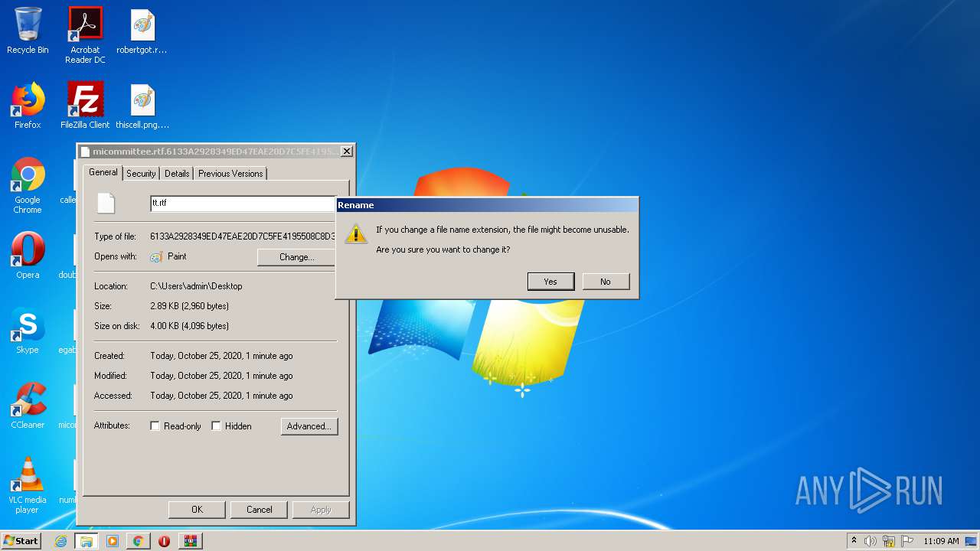Click the location path C:\Users\admin\Desktop

coord(196,286)
